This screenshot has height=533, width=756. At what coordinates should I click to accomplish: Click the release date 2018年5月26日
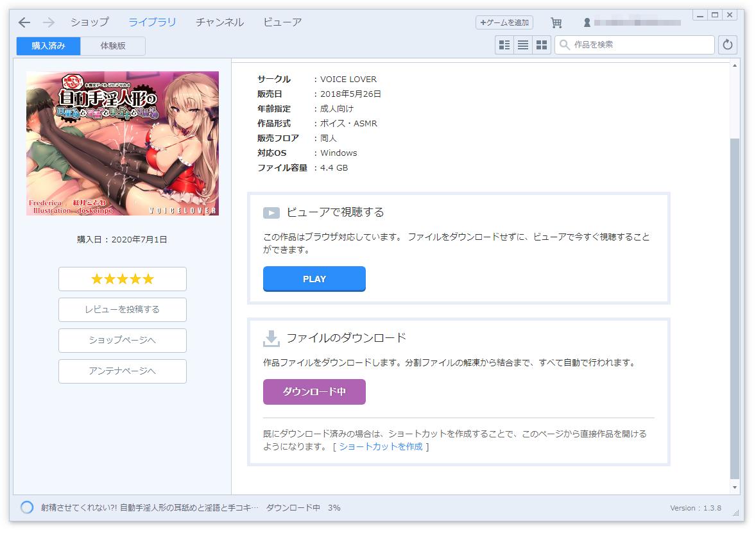coord(350,94)
